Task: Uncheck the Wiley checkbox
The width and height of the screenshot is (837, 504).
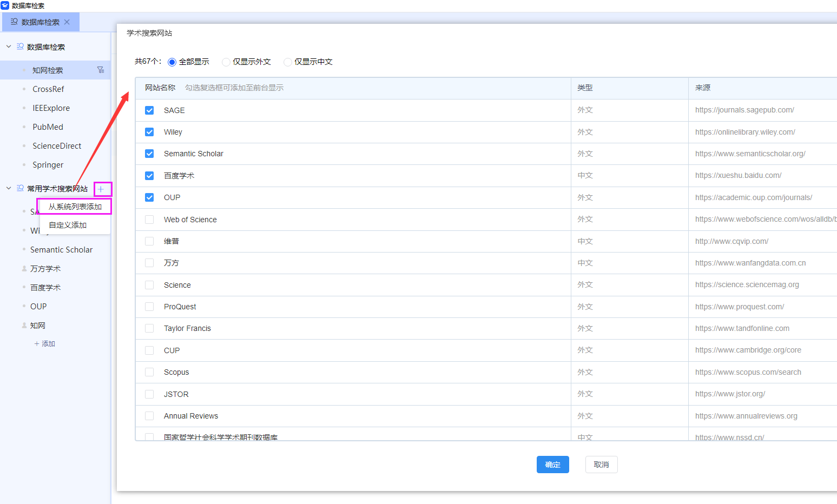Action: pyautogui.click(x=149, y=132)
